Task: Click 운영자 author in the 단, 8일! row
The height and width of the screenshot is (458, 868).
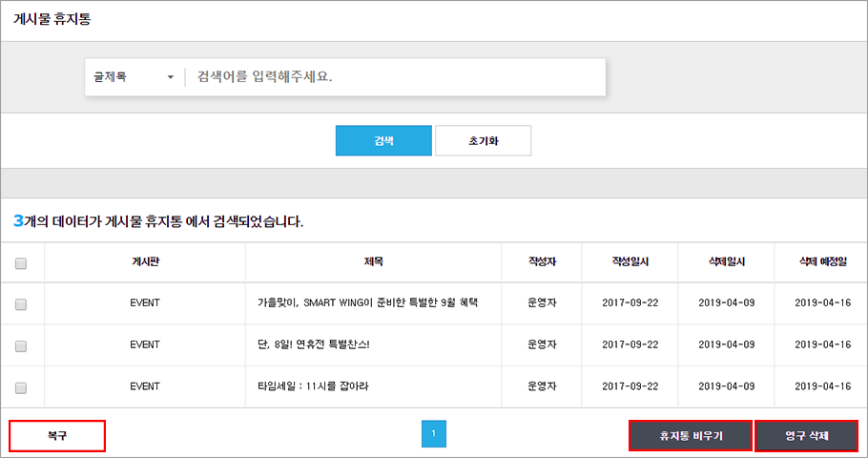Action: (542, 344)
